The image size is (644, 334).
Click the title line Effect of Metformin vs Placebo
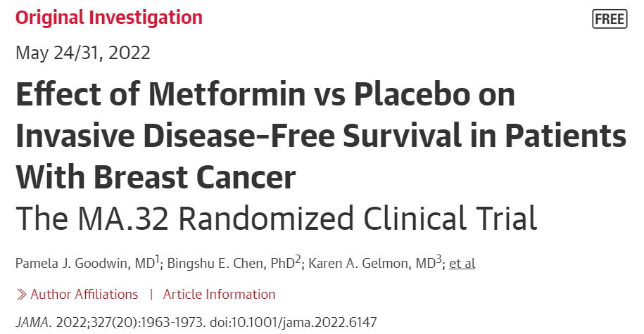(265, 94)
